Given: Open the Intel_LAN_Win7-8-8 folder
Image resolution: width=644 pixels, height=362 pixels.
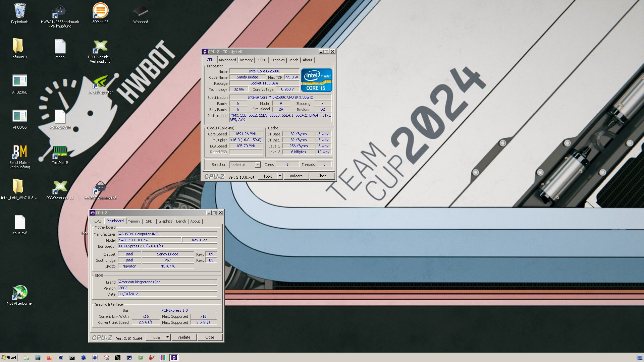Looking at the screenshot, I should 20,189.
